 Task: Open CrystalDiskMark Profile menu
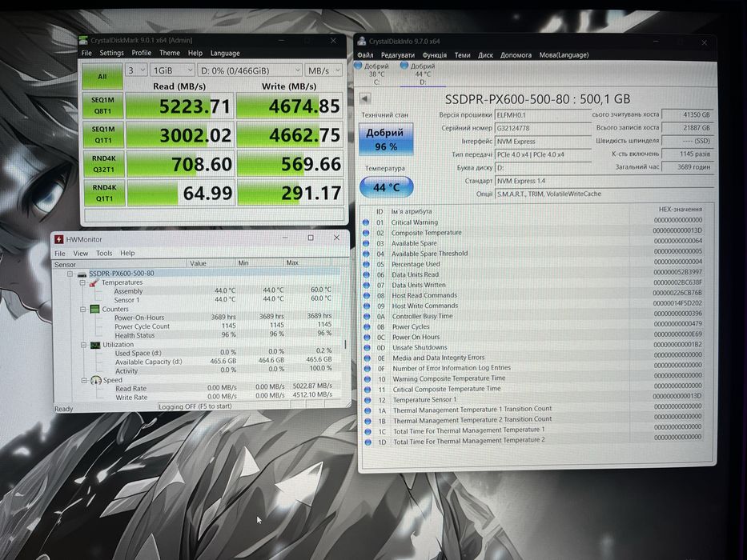[142, 53]
